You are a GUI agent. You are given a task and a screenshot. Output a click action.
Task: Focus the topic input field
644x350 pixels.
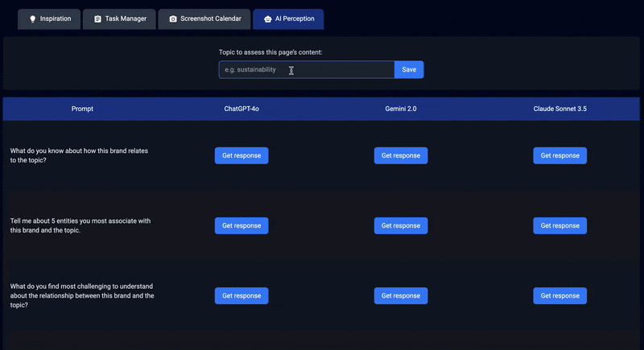[307, 70]
